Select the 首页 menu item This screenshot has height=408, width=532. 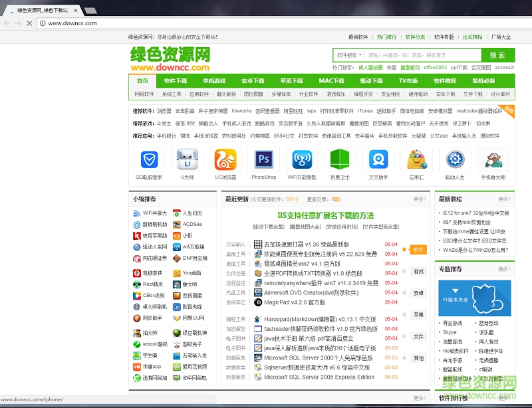tap(142, 80)
